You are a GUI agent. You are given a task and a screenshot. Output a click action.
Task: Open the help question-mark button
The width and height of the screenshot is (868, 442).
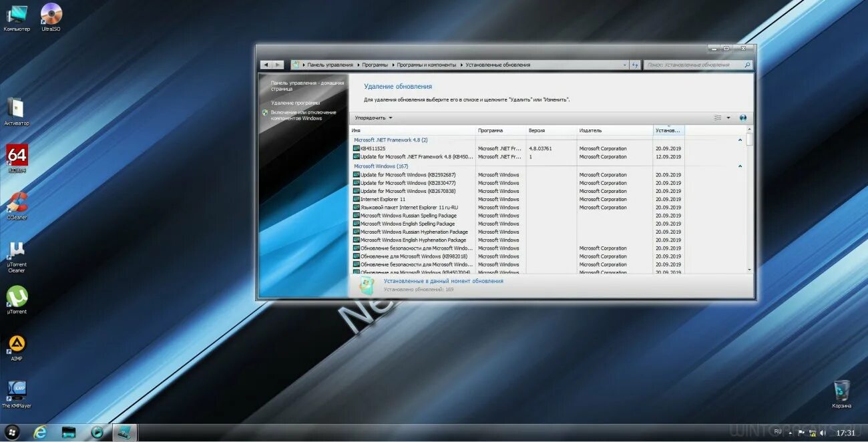(743, 118)
